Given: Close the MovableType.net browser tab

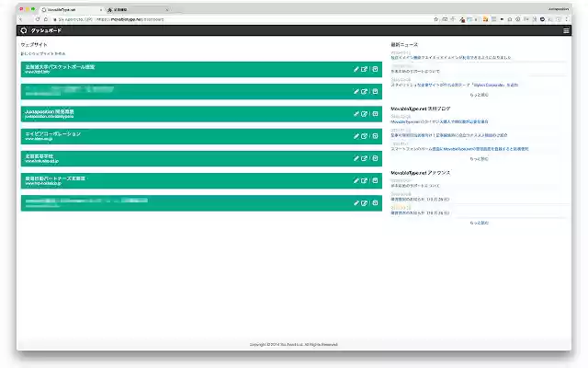Looking at the screenshot, I should point(101,10).
